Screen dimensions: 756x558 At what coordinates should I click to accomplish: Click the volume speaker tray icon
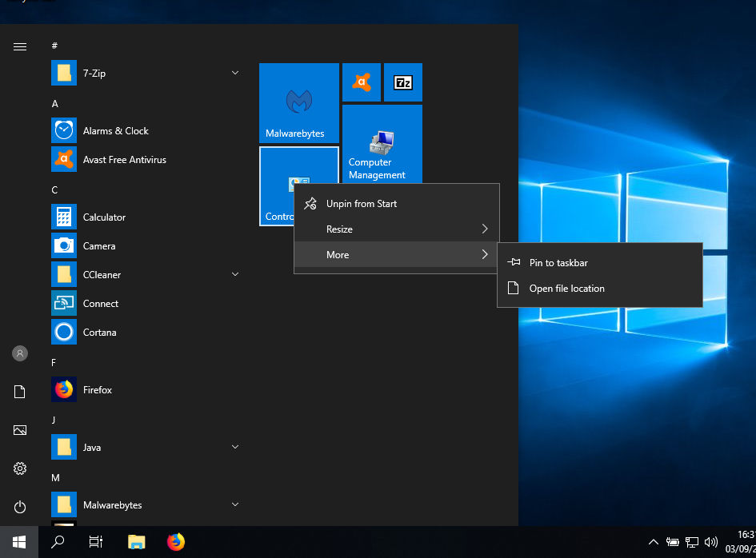(x=711, y=542)
